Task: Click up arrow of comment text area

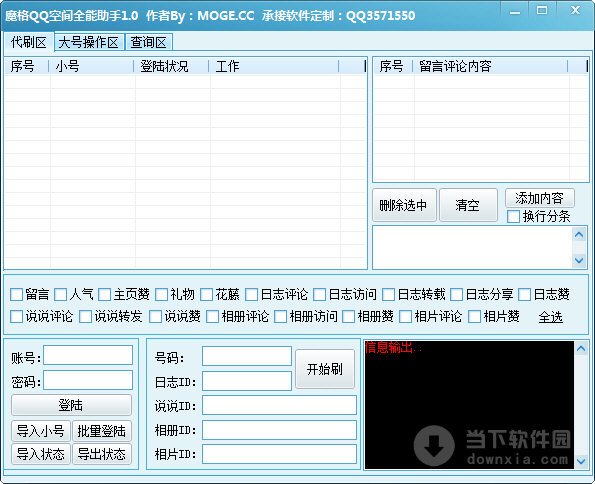Action: (x=579, y=235)
